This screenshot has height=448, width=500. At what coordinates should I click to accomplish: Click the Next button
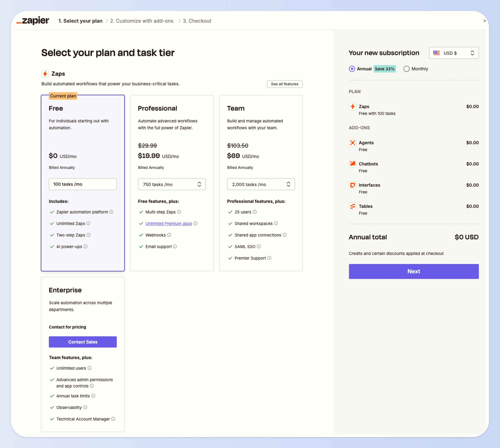(414, 271)
